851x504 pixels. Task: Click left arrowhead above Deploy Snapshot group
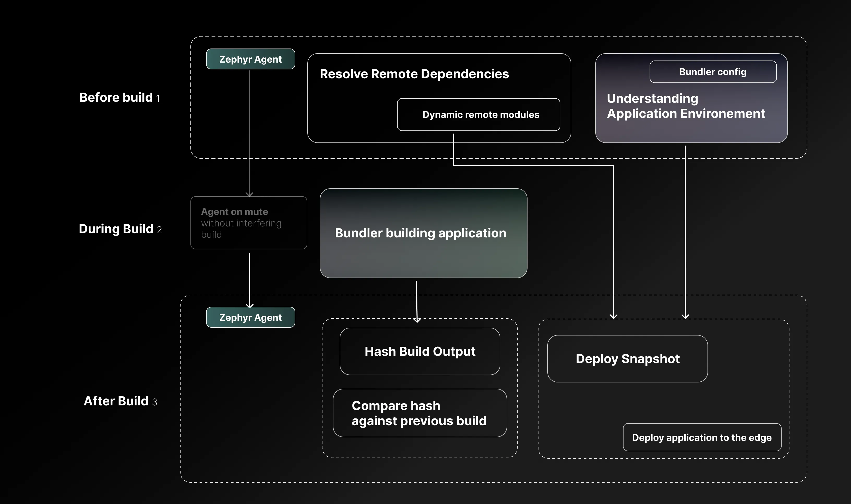(613, 316)
